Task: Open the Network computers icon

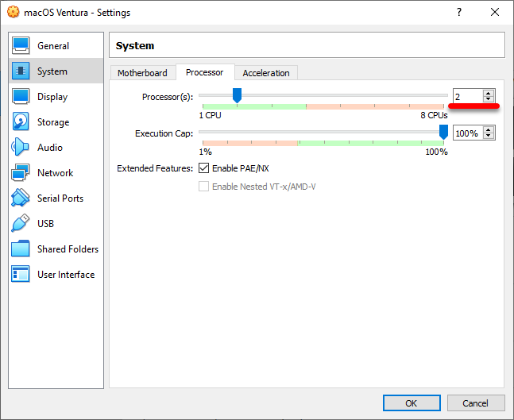Action: [x=21, y=172]
